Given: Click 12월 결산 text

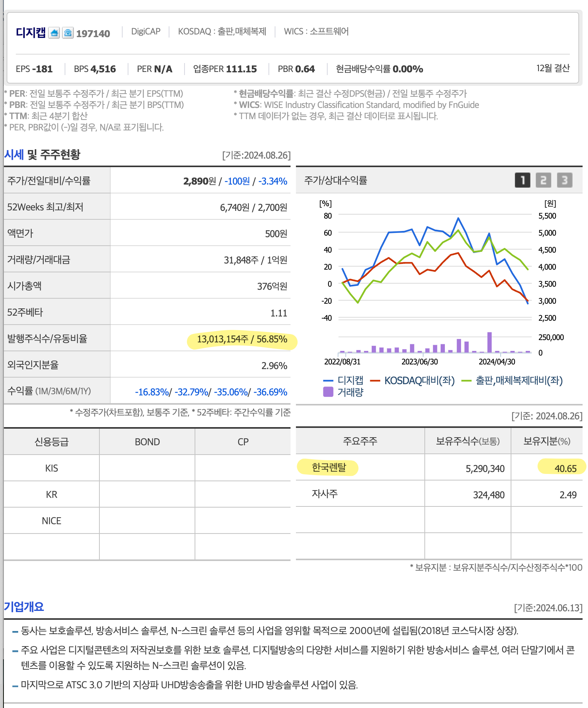Looking at the screenshot, I should click(x=553, y=68).
